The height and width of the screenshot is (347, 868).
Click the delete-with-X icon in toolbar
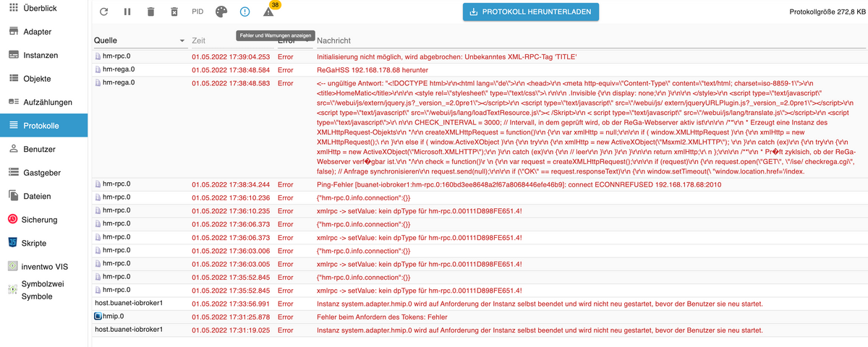[174, 12]
